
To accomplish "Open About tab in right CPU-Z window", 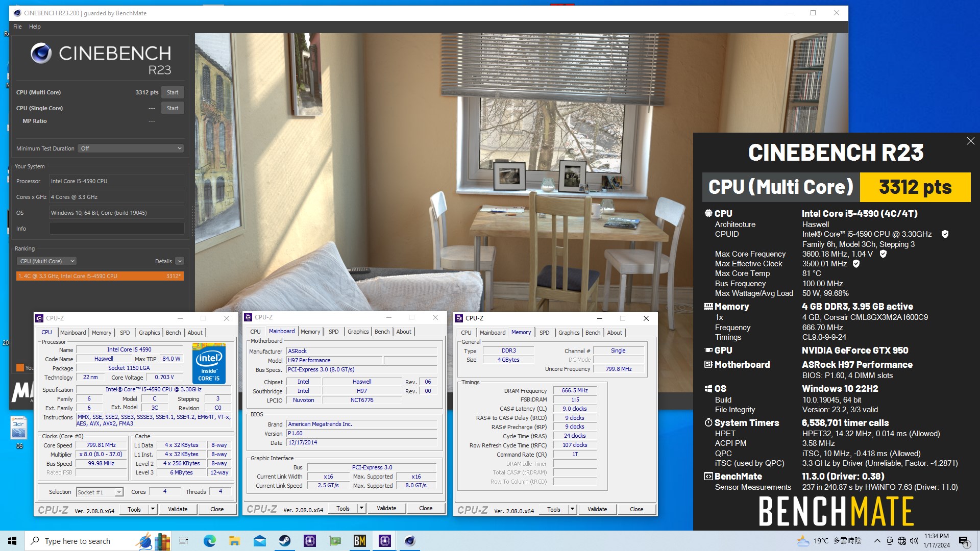I will [615, 333].
